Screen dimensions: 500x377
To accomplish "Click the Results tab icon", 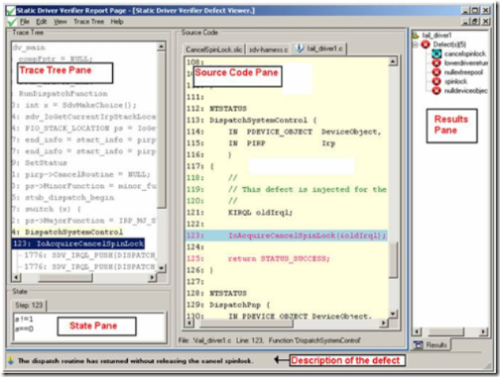I will [418, 345].
